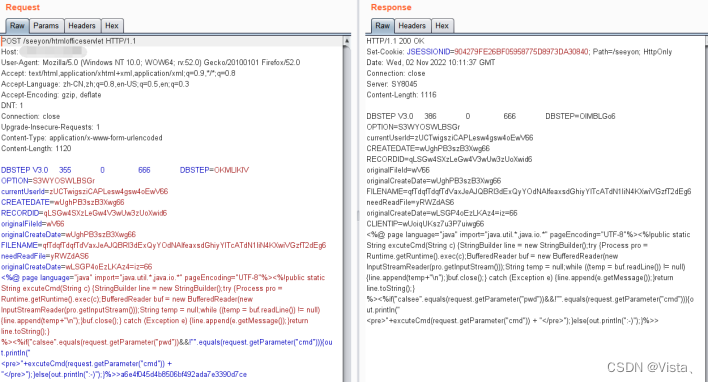This screenshot has width=708, height=383.
Task: Click the response JSP page language line
Action: [528, 235]
